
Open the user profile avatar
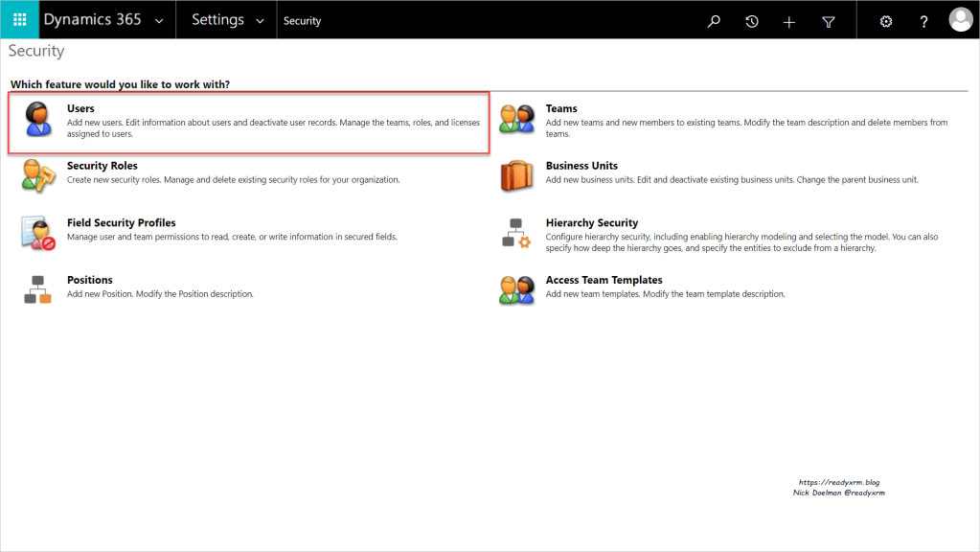(x=960, y=20)
